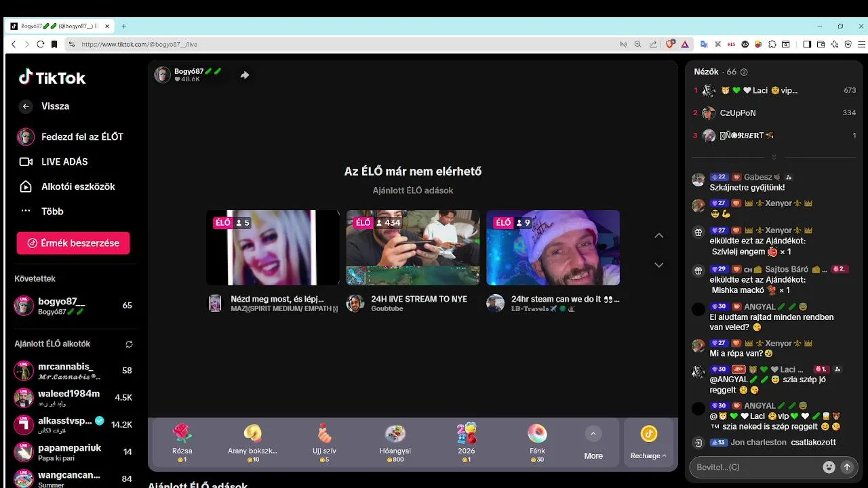
Task: Open site settings icon in address bar
Action: [x=71, y=44]
